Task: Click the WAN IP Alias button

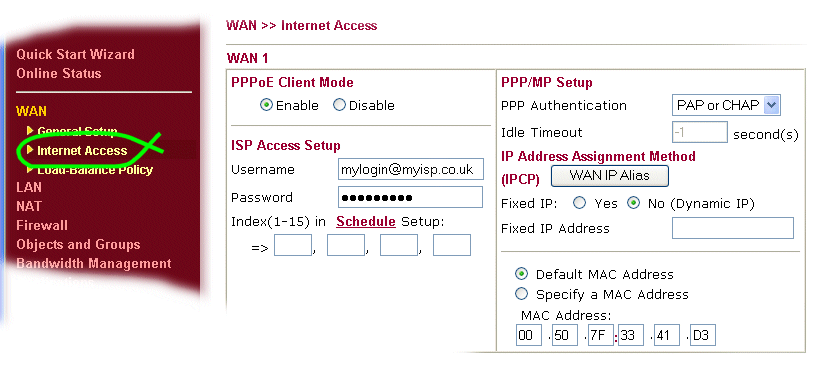Action: [610, 176]
